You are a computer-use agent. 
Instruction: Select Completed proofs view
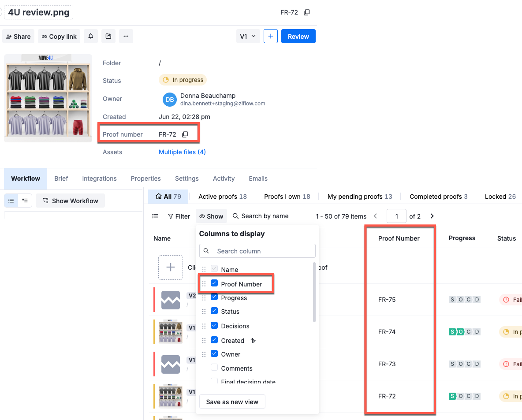pos(438,197)
